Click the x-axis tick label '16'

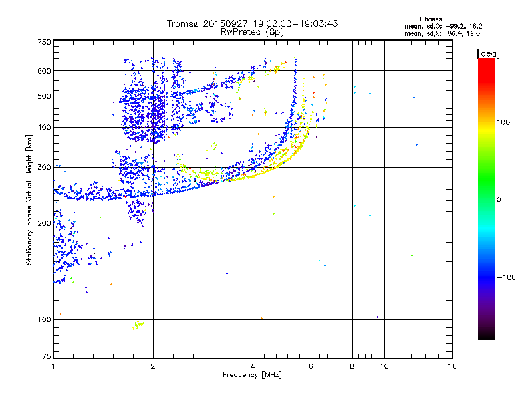[452, 366]
